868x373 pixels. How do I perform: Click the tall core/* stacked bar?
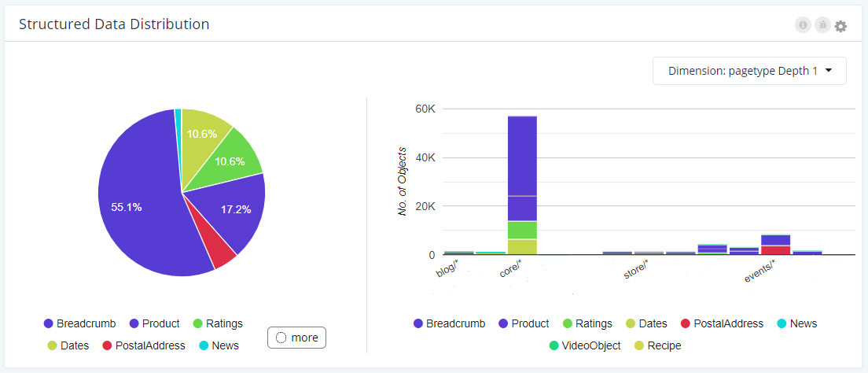point(522,185)
